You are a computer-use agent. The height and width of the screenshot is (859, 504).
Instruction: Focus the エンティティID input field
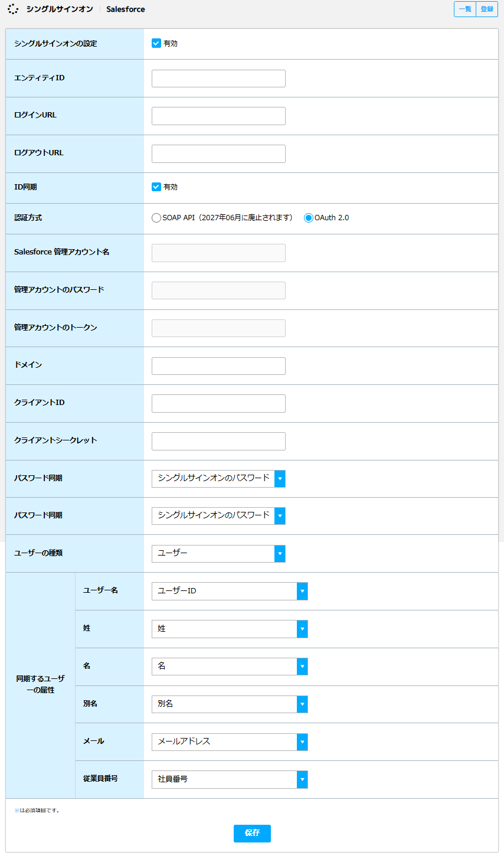point(218,79)
